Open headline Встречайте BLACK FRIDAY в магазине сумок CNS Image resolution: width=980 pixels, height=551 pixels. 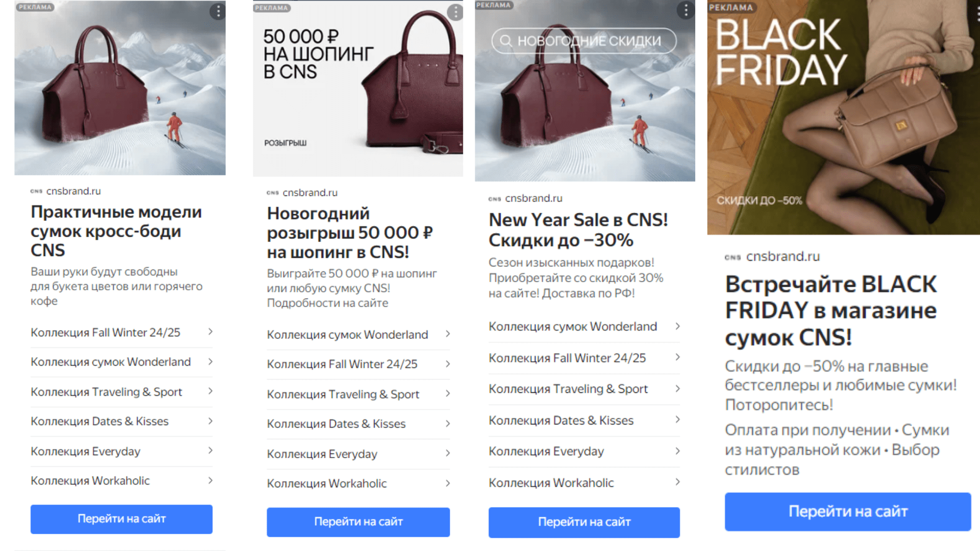pos(831,310)
